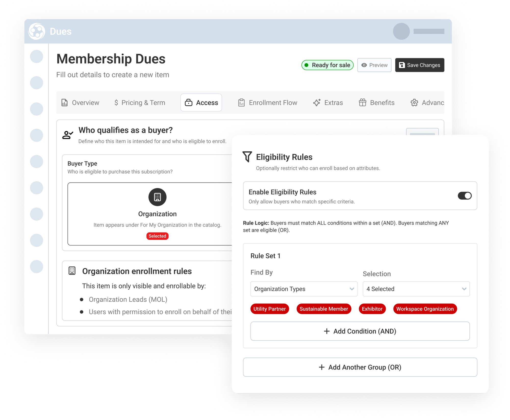This screenshot has width=510, height=420.
Task: Click the person-check buyer icon
Action: (x=68, y=135)
